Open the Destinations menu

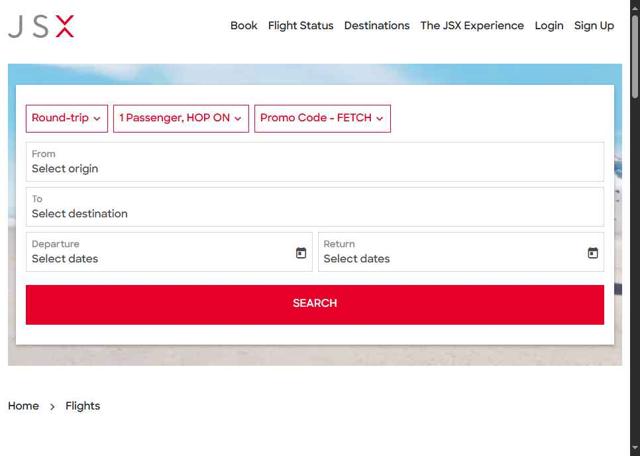coord(377,26)
